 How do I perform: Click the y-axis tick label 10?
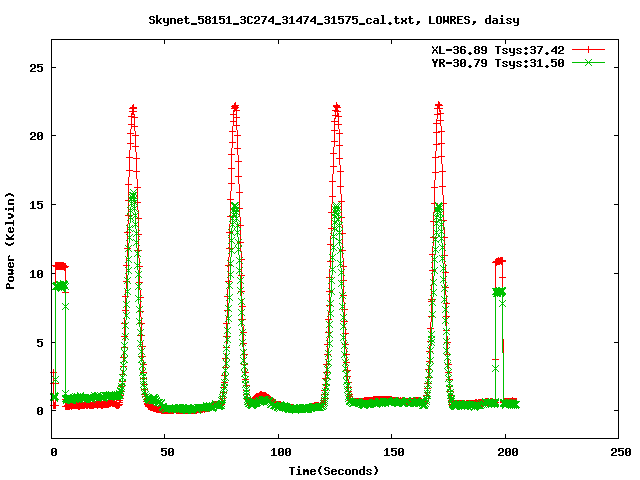[x=36, y=274]
